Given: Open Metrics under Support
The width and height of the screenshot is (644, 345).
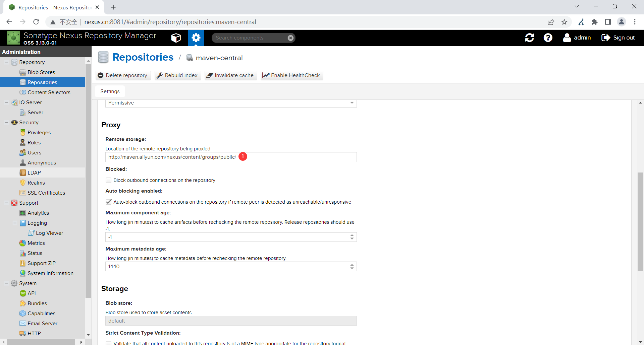Looking at the screenshot, I should [36, 243].
